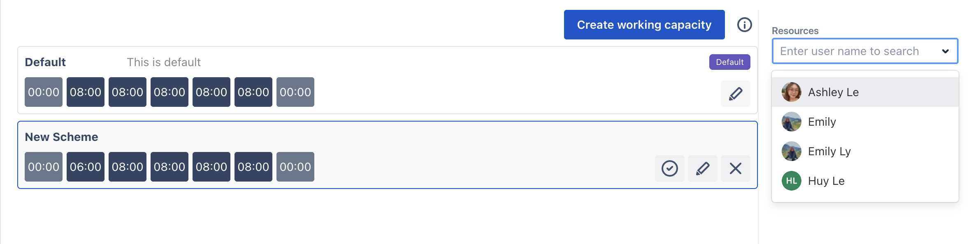Edit the Default scheme with pencil icon

click(735, 94)
